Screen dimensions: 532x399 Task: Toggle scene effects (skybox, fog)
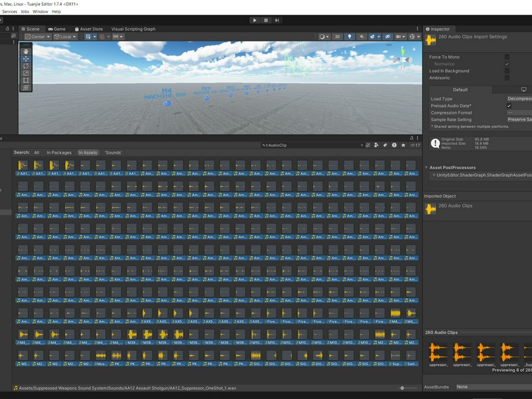tap(372, 37)
